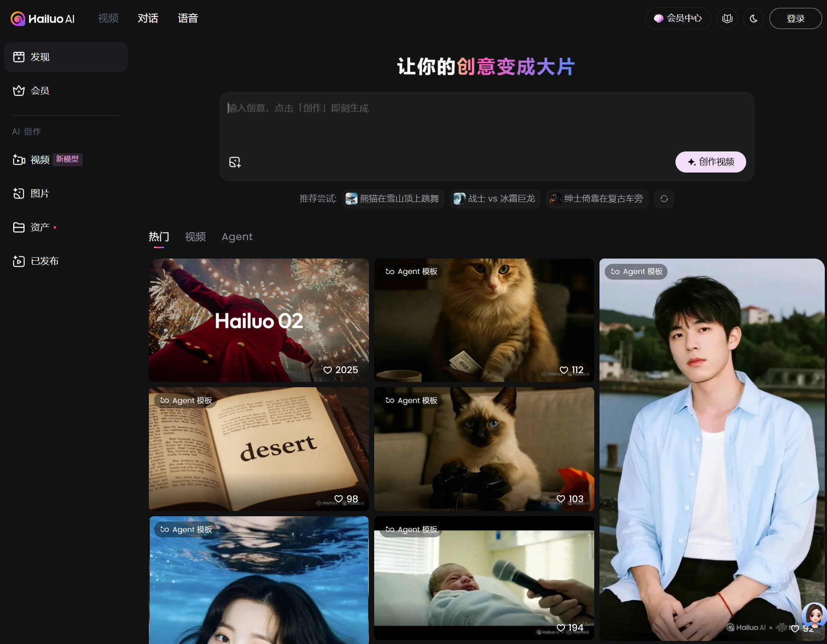
Task: Click the 创作视频 button
Action: 710,162
